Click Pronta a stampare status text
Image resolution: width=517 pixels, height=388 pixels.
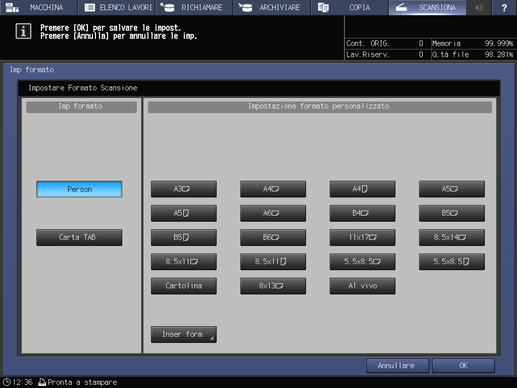82,382
